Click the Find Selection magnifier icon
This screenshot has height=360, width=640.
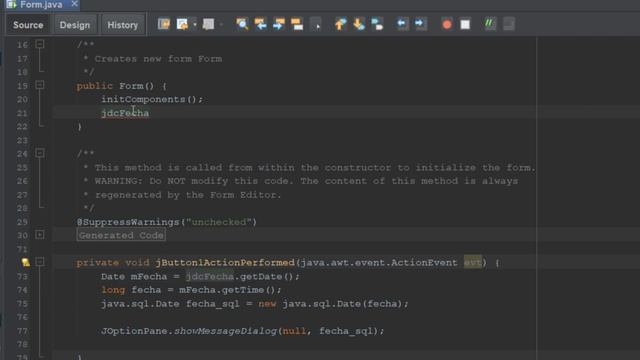click(x=242, y=24)
